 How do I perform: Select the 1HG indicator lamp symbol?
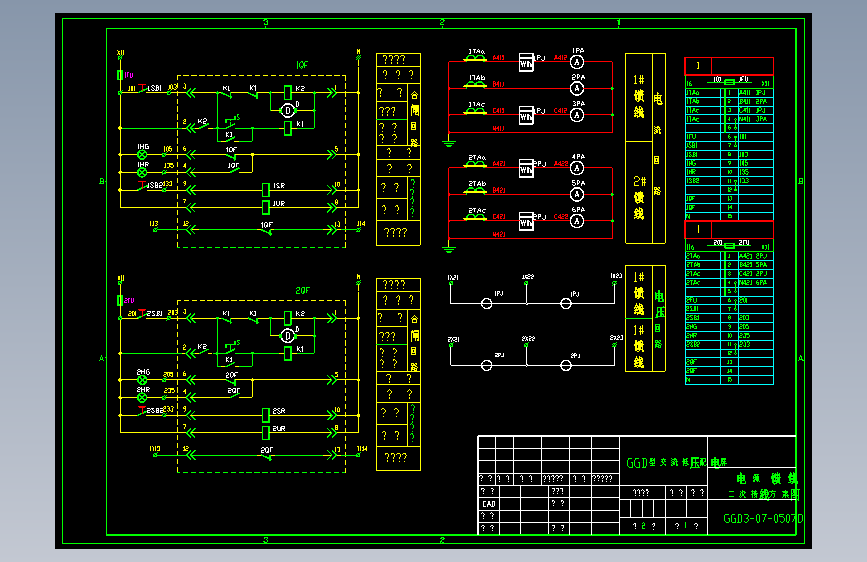142,155
